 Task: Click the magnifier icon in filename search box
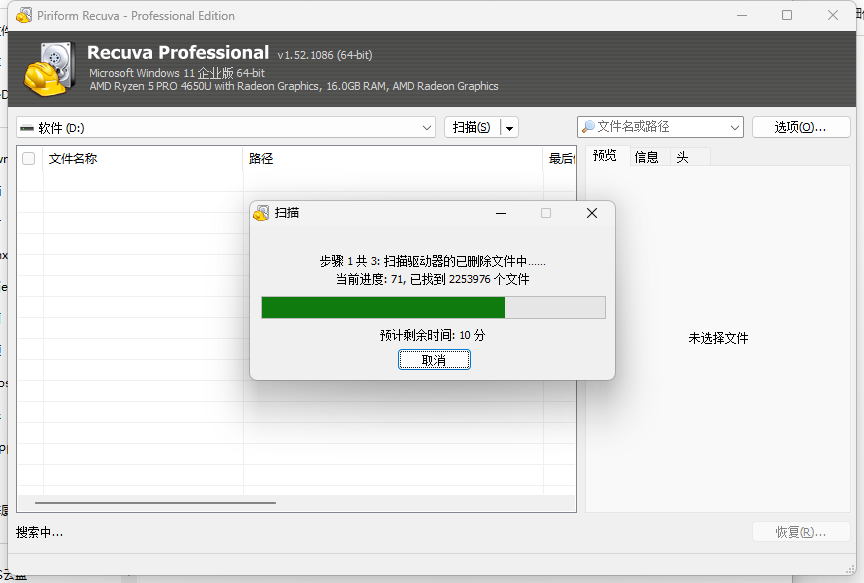pyautogui.click(x=588, y=127)
